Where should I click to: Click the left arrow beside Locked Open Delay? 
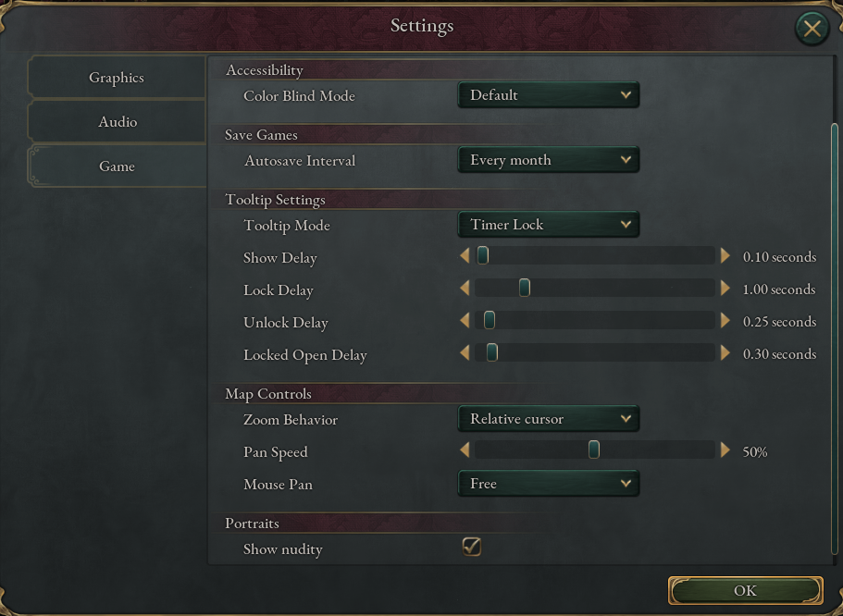pyautogui.click(x=465, y=352)
